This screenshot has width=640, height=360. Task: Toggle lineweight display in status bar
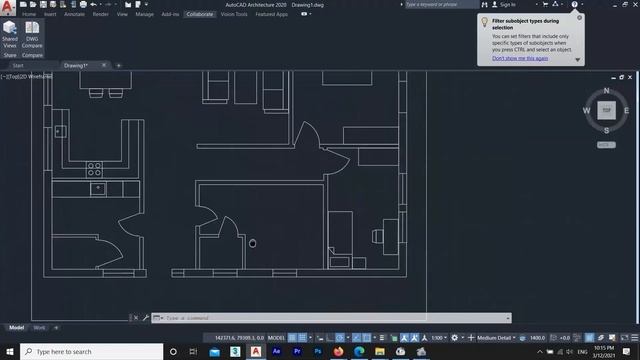tap(382, 338)
